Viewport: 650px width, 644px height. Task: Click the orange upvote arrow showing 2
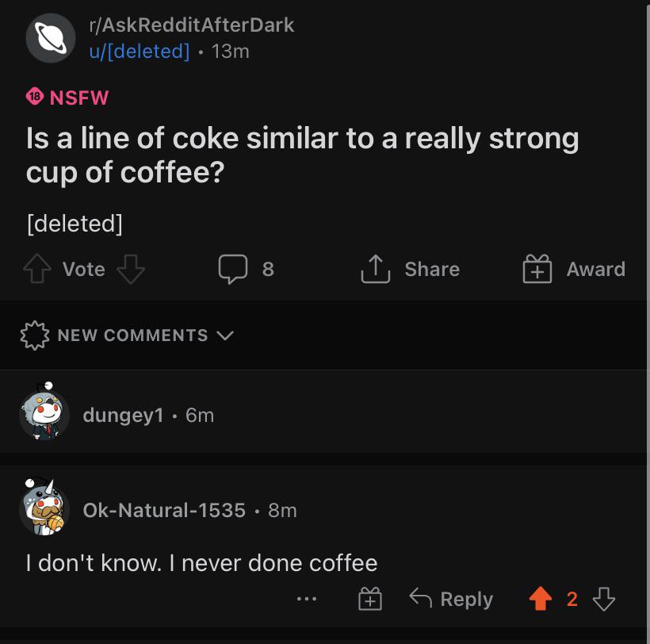pos(543,599)
